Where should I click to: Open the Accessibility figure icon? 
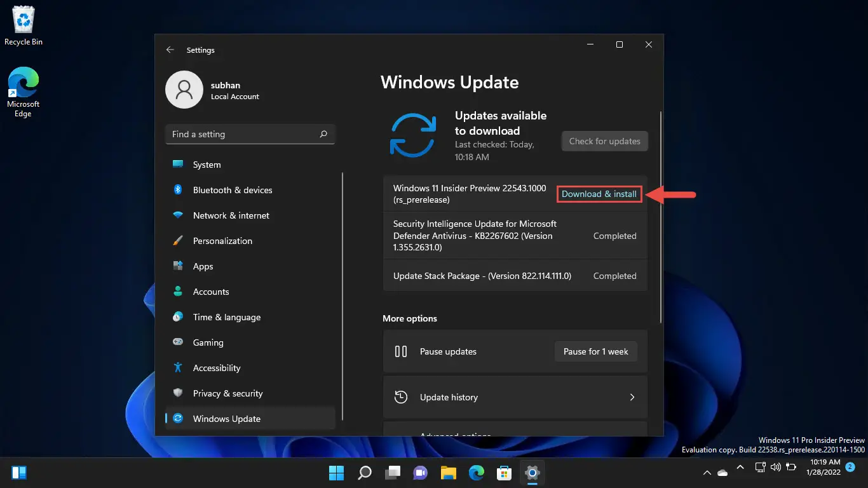(178, 368)
